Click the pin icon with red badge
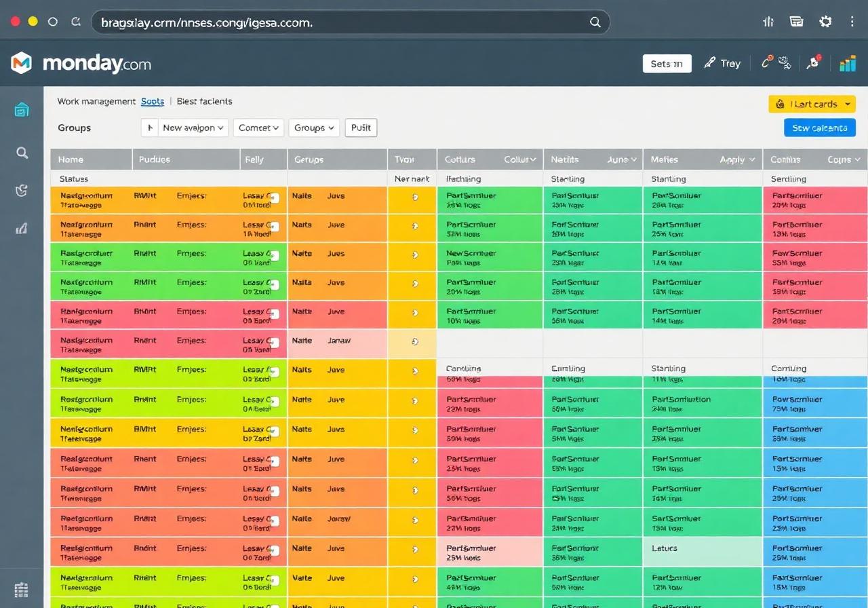This screenshot has height=608, width=868. pos(814,62)
